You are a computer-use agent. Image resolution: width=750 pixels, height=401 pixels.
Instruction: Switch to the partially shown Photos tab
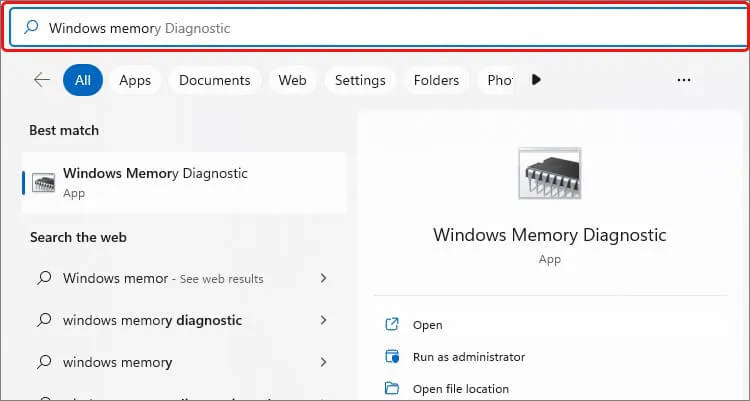[497, 80]
